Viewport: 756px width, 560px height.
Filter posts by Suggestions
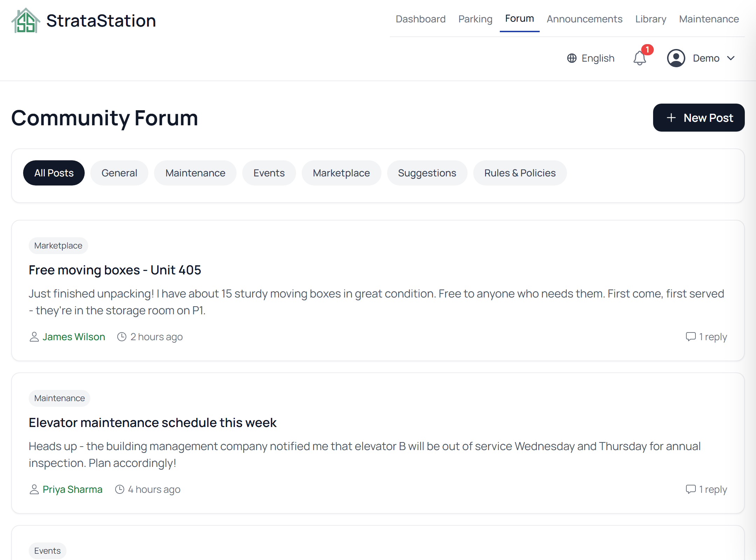pyautogui.click(x=427, y=173)
